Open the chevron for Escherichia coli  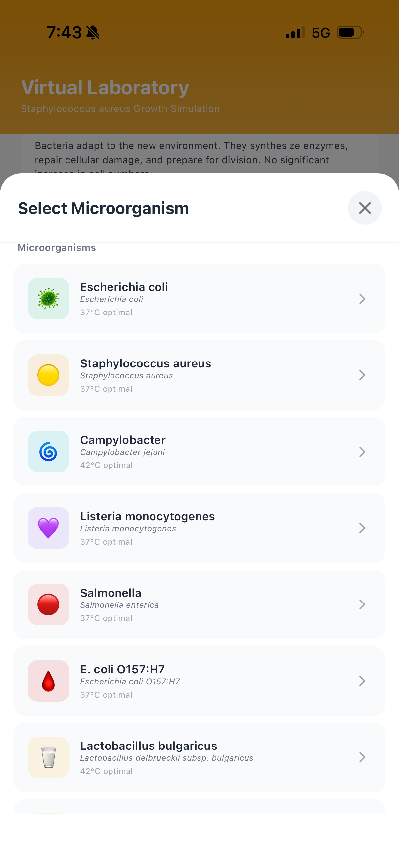362,299
